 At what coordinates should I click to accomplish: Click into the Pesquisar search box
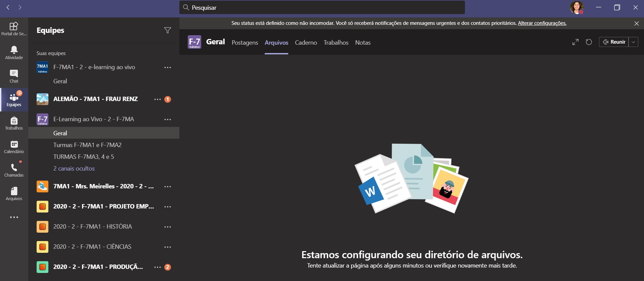(x=322, y=7)
